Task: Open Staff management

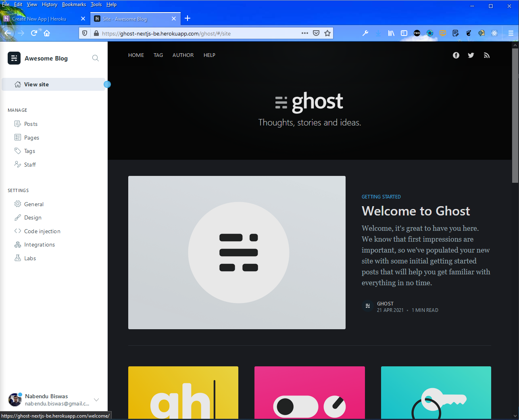Action: coord(30,165)
